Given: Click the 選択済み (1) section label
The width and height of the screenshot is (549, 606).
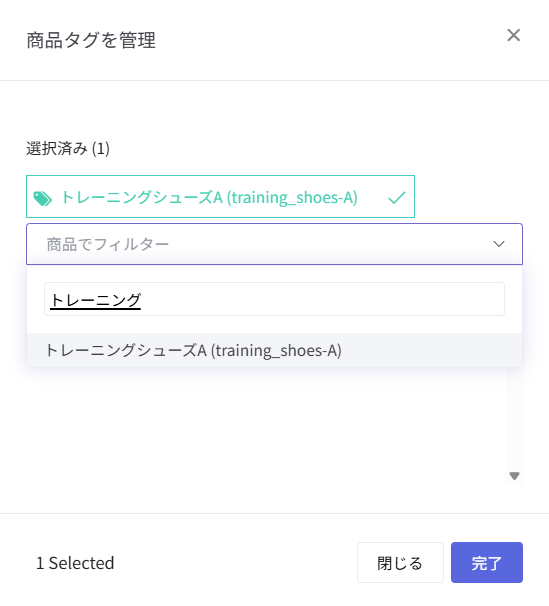Looking at the screenshot, I should (x=68, y=148).
